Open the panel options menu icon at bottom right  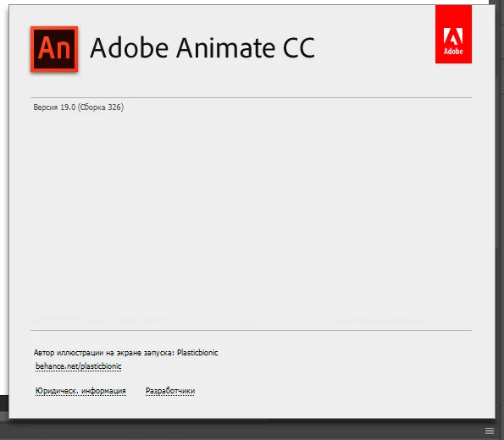[x=490, y=431]
